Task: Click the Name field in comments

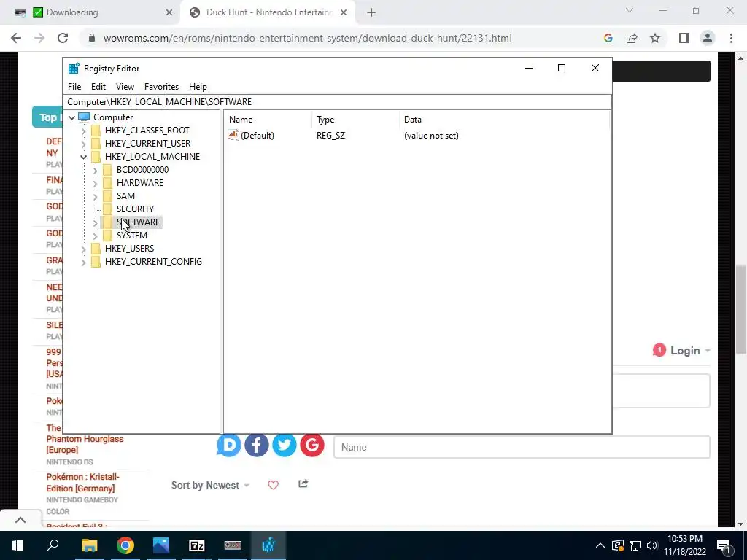Action: click(x=522, y=447)
